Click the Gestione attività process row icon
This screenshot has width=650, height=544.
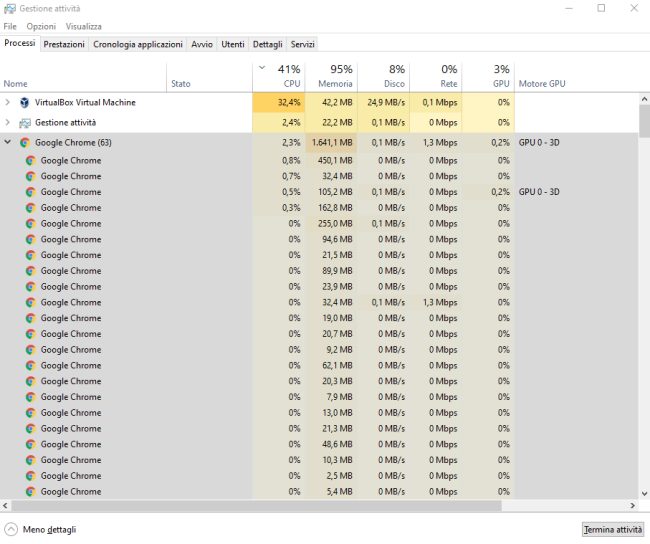tap(25, 123)
